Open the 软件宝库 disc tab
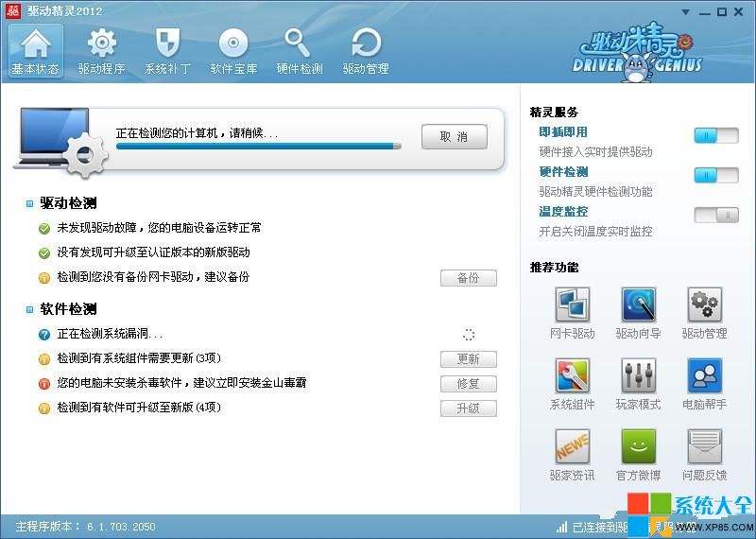This screenshot has height=539, width=756. point(233,51)
